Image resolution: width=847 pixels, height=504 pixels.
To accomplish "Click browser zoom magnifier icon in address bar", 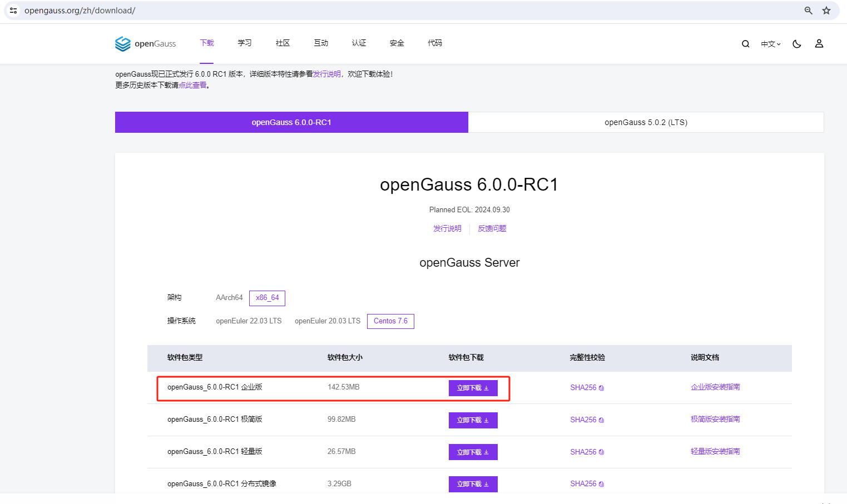I will click(x=809, y=11).
